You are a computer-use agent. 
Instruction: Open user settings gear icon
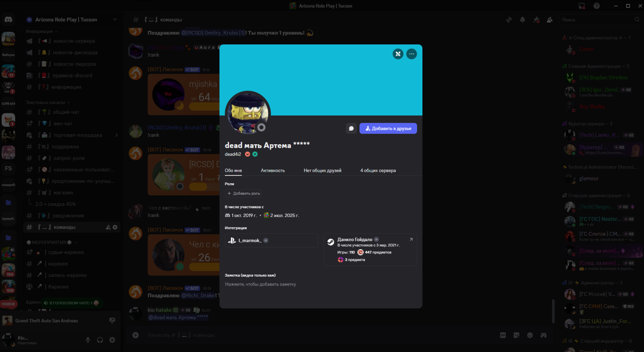tap(112, 340)
